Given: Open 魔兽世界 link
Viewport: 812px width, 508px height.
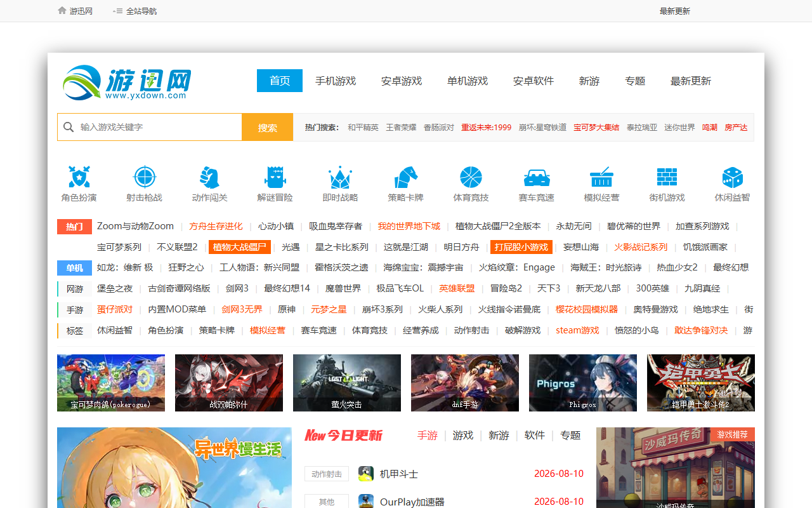Looking at the screenshot, I should pyautogui.click(x=343, y=288).
